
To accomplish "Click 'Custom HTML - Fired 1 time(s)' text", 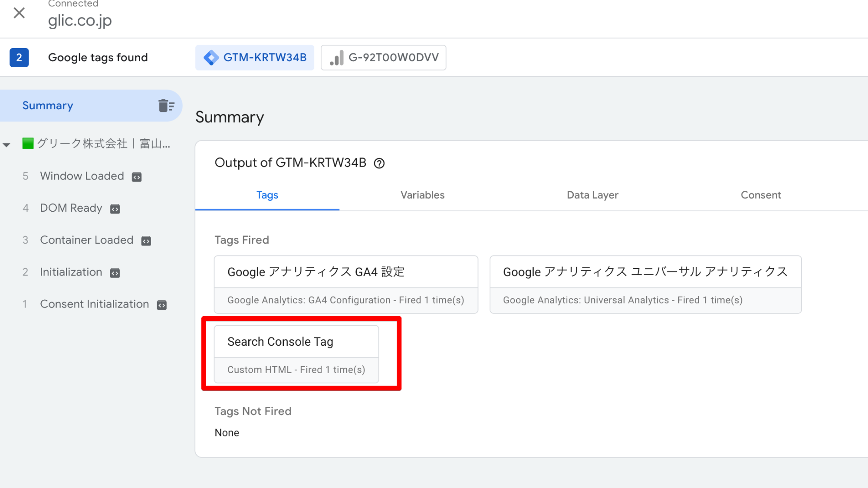I will tap(296, 370).
